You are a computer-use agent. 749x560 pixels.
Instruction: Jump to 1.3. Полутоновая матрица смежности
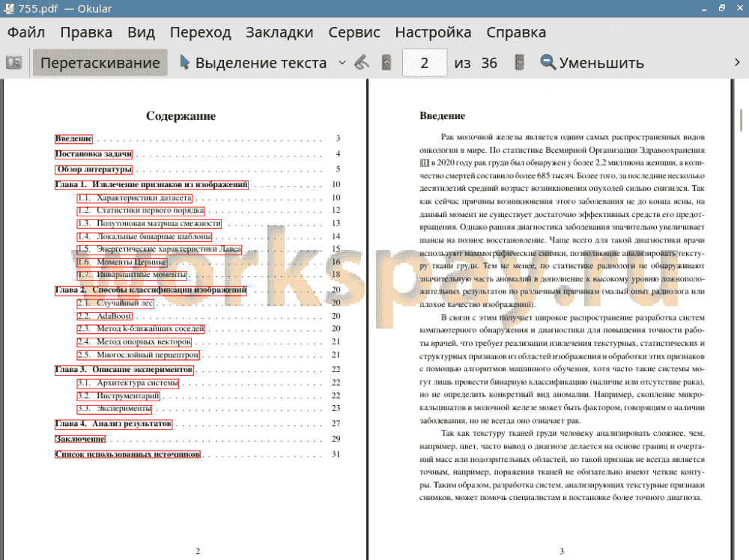(x=149, y=223)
